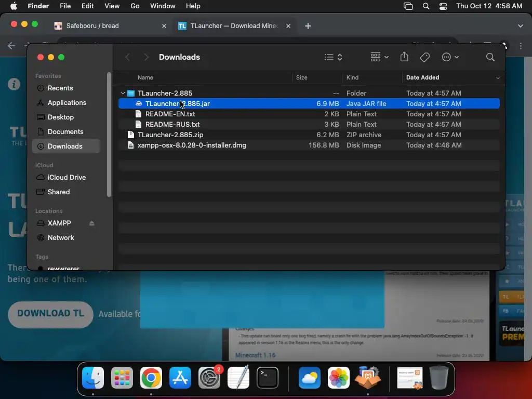Screen dimensions: 532x399
Task: Toggle Date Added sort order chevron
Action: tap(498, 78)
